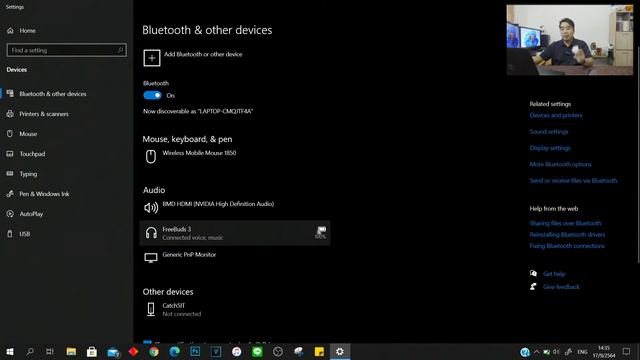Switch to Photoshop in the taskbar

[195, 351]
